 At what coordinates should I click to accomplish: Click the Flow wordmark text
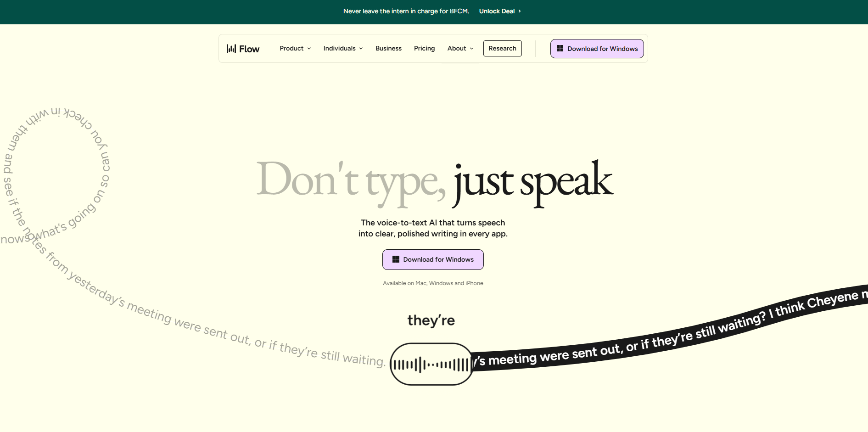point(249,49)
